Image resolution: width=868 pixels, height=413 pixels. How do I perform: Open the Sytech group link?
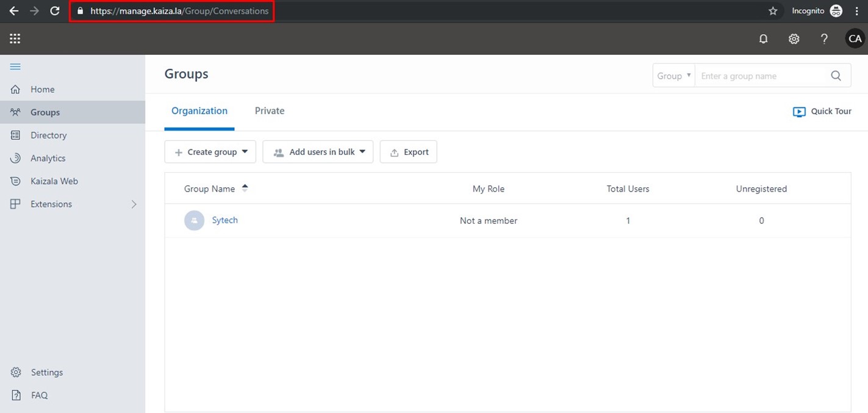point(225,220)
